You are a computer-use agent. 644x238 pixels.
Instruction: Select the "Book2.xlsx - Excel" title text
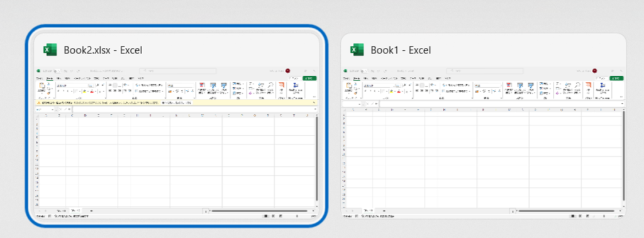coord(103,50)
